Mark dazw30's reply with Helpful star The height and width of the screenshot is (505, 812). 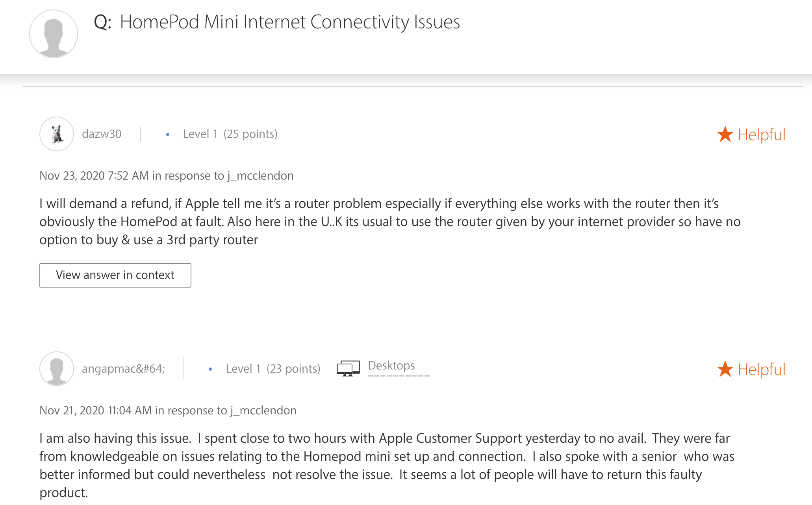click(725, 134)
